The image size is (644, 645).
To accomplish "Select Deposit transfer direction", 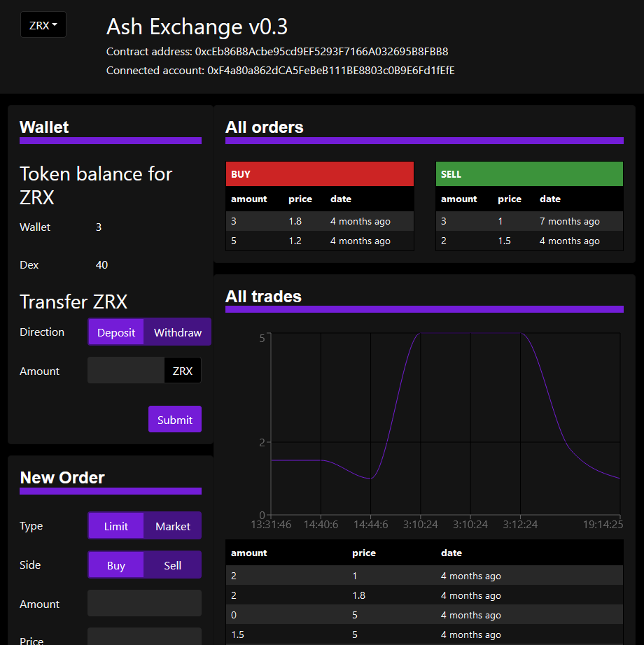I will [x=116, y=332].
